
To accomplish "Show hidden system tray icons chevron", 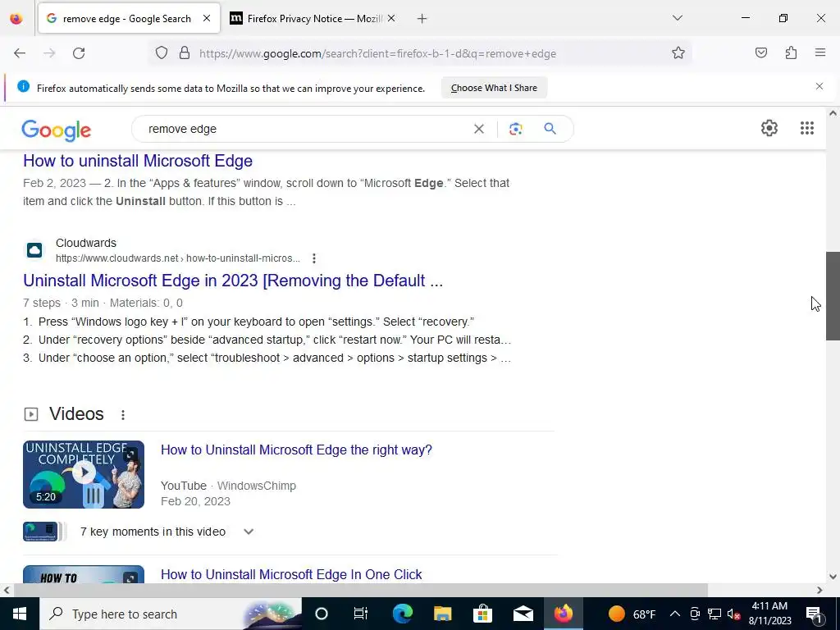I will pos(675,614).
